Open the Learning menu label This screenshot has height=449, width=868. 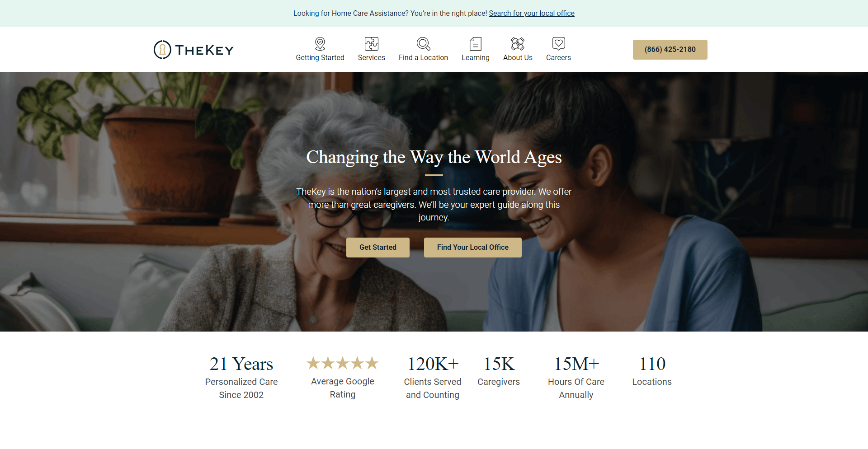point(476,58)
